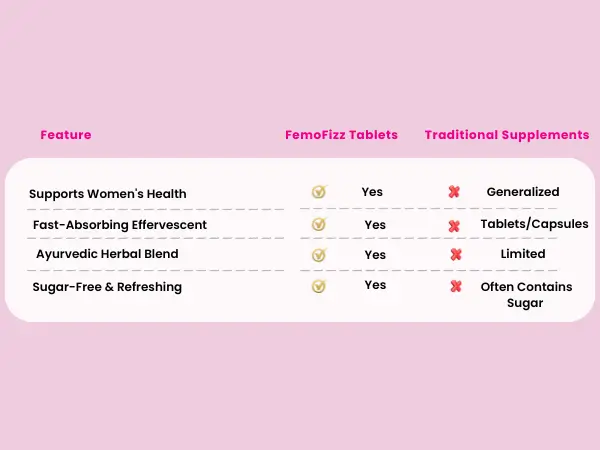Click the Sugar-Free & Refreshing feature label
This screenshot has width=600, height=450.
point(105,286)
